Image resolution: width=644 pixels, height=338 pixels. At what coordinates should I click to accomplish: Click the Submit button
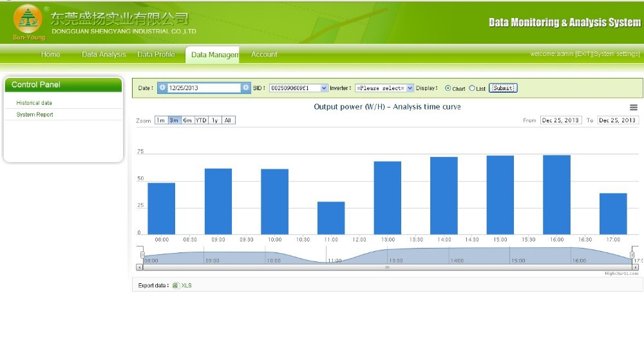[503, 88]
